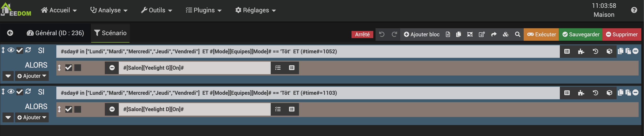
Task: Click the redo icon in toolbar
Action: pyautogui.click(x=394, y=34)
